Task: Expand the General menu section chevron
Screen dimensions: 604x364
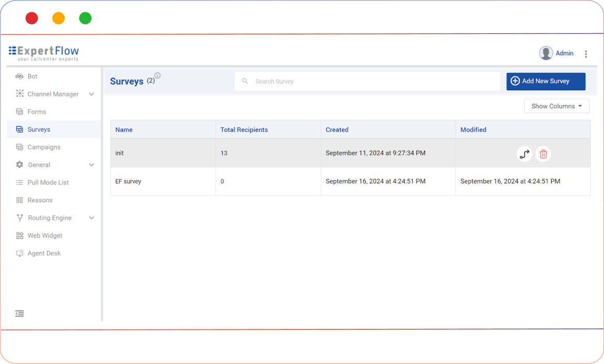Action: tap(91, 165)
